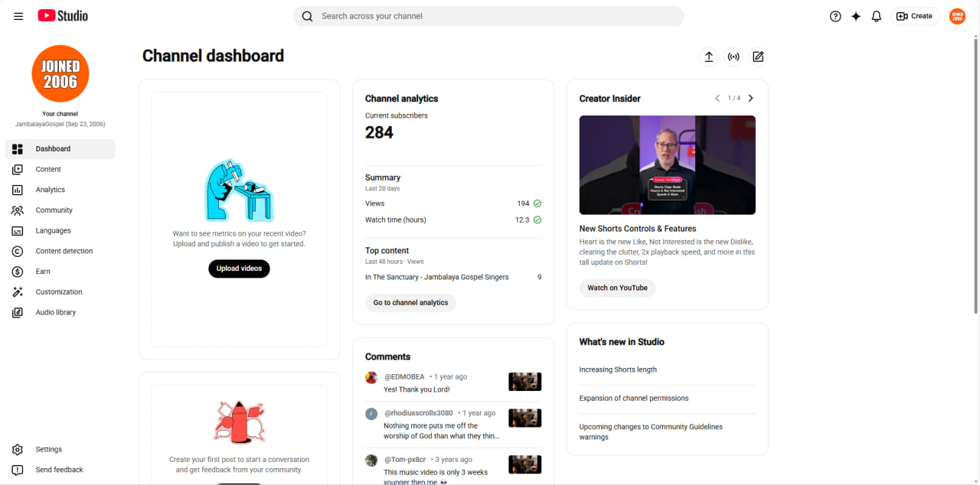
Task: Click Send feedback in the sidebar
Action: (60, 470)
